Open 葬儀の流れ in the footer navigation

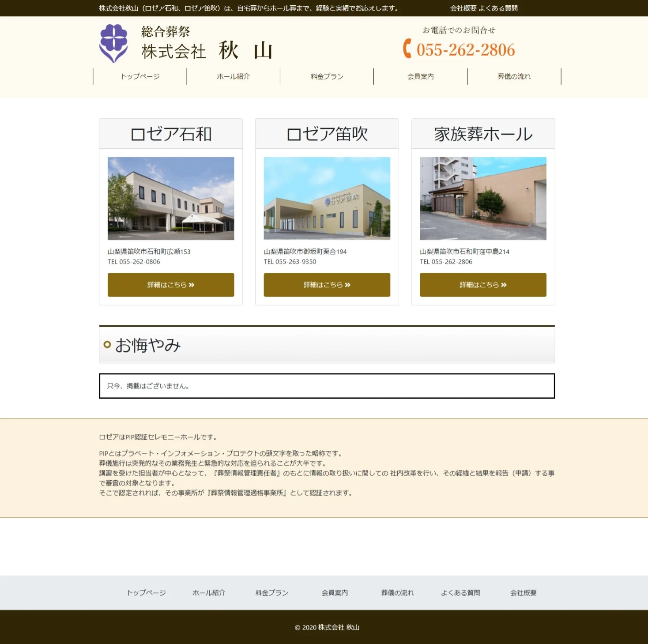point(397,593)
